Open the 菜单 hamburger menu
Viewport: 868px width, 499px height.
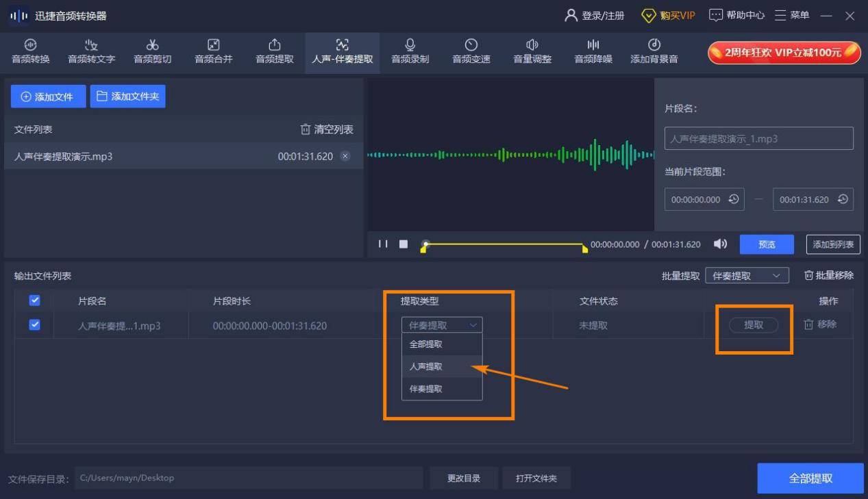(x=792, y=15)
